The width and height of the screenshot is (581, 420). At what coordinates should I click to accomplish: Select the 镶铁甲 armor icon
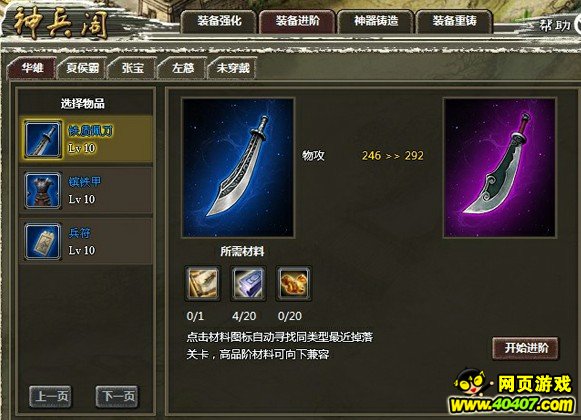click(x=43, y=190)
